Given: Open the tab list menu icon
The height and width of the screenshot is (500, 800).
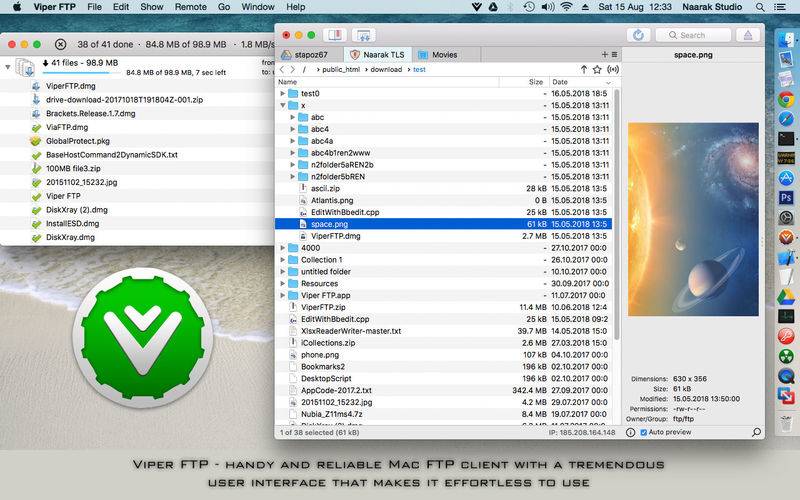Looking at the screenshot, I should (614, 55).
